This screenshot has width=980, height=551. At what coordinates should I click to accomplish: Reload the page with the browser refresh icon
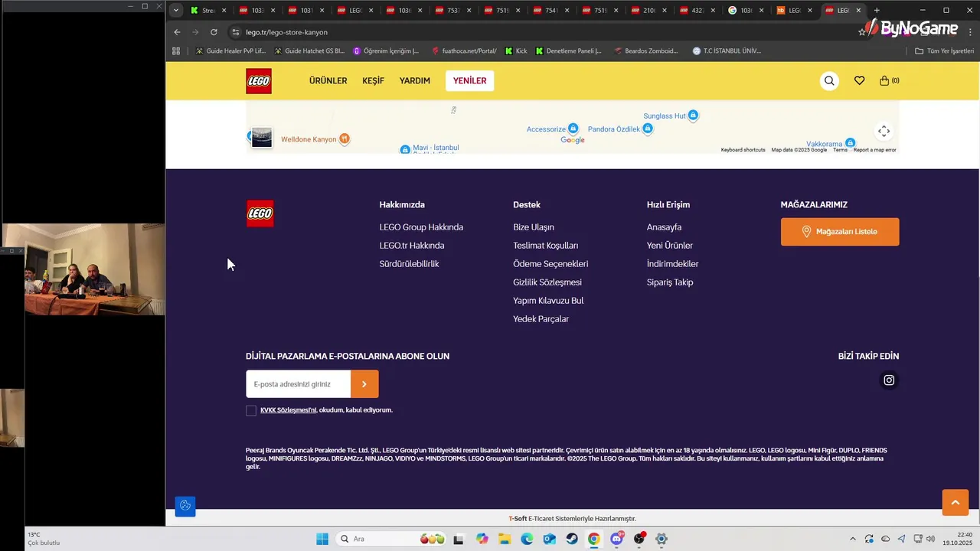tap(214, 32)
